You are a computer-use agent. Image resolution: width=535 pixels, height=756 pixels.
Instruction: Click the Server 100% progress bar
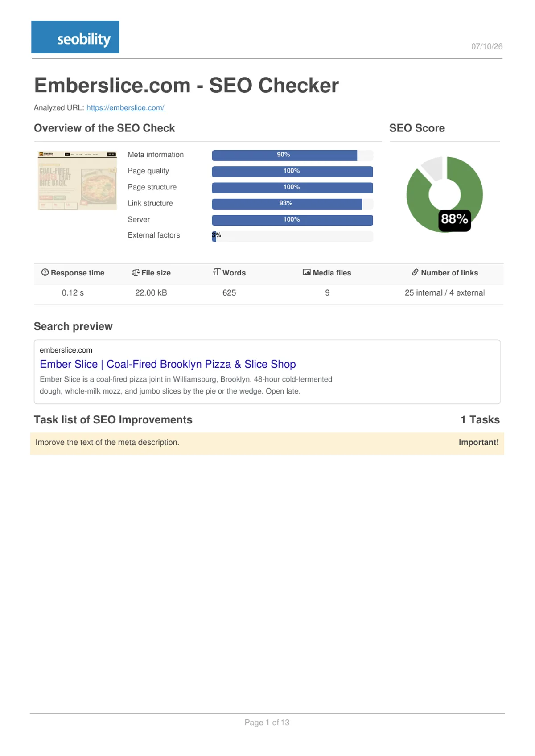292,220
